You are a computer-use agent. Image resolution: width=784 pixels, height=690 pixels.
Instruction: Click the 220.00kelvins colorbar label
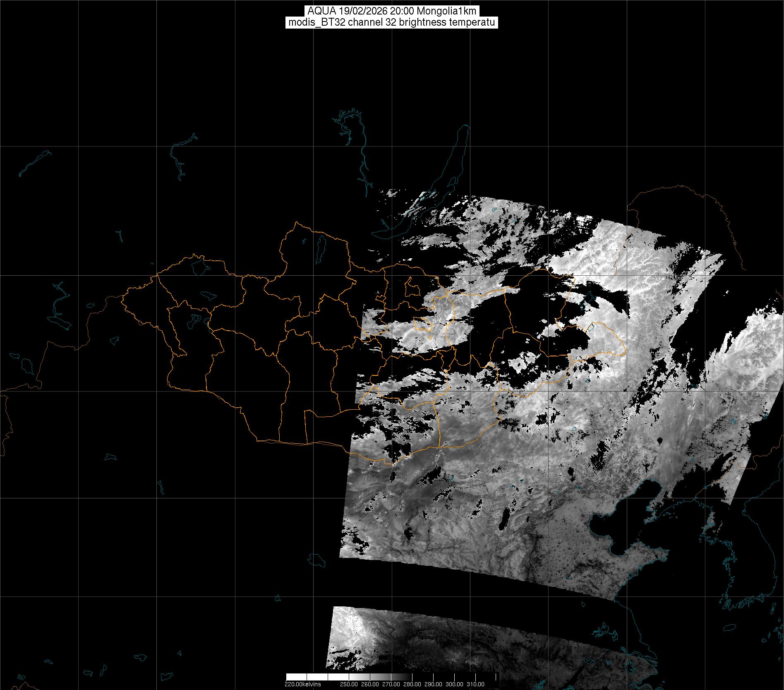tap(302, 684)
